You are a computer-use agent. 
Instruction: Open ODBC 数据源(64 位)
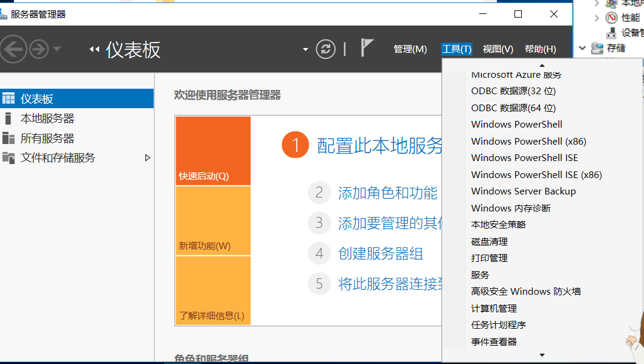513,108
